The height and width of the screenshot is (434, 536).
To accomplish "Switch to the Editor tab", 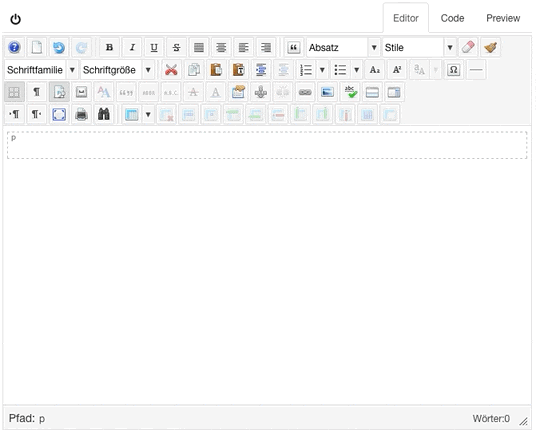I will point(406,18).
